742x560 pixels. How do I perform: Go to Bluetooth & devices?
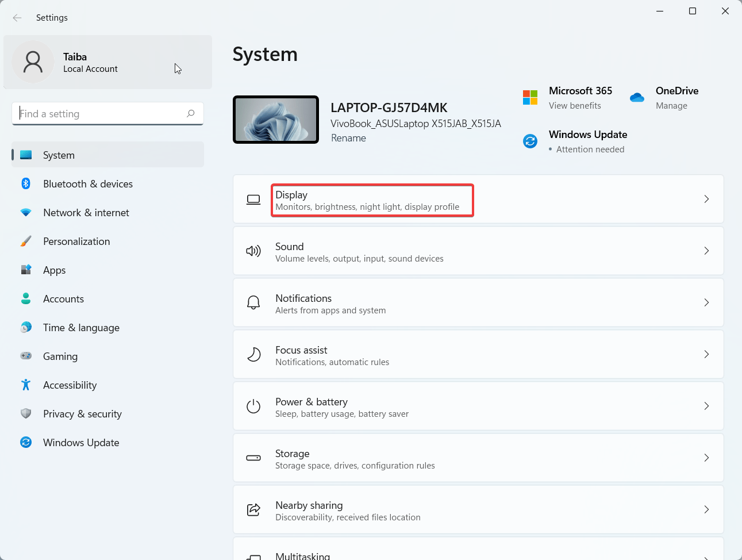tap(108, 183)
